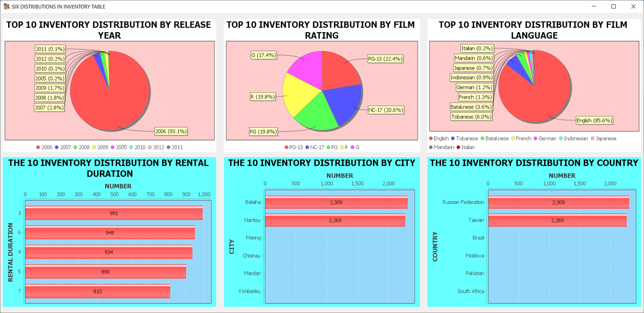Image resolution: width=644 pixels, height=313 pixels.
Task: Click the Russian Federation bar showing 2,309
Action: pyautogui.click(x=559, y=202)
